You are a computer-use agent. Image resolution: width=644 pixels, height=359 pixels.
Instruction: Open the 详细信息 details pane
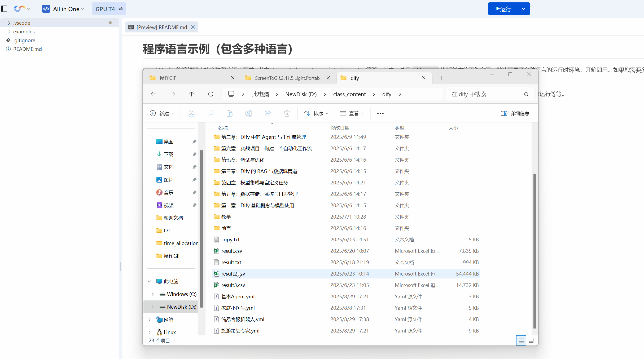[x=515, y=113]
